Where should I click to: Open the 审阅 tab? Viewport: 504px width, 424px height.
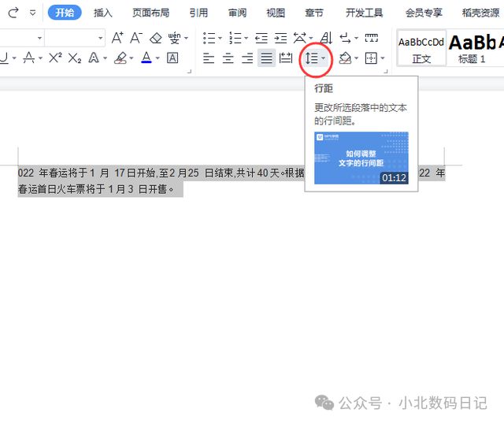237,13
